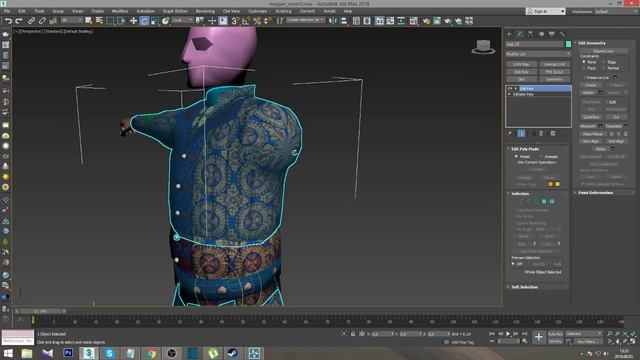Click the timeline frame slider handle

click(40, 311)
